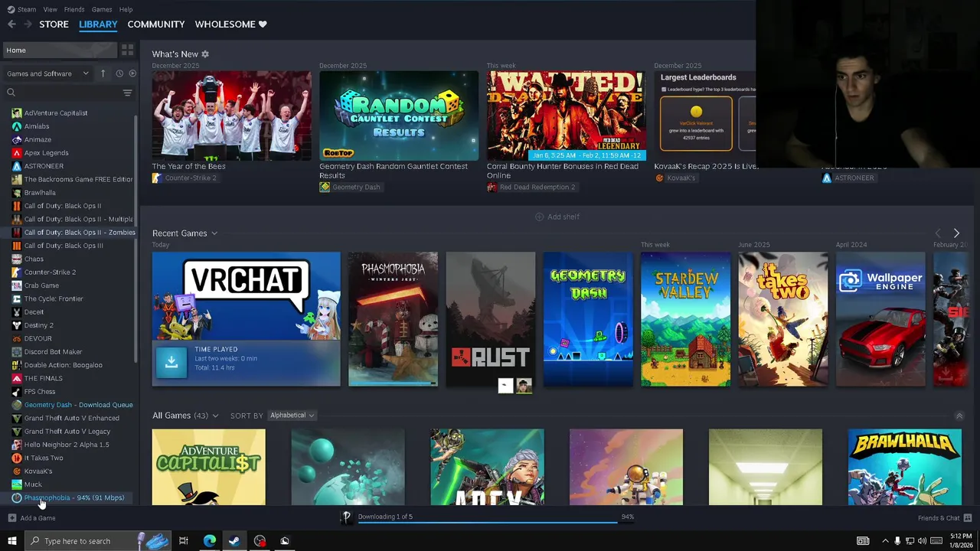Click the back navigation arrow
Screen dimensions: 980x551
pyautogui.click(x=11, y=24)
